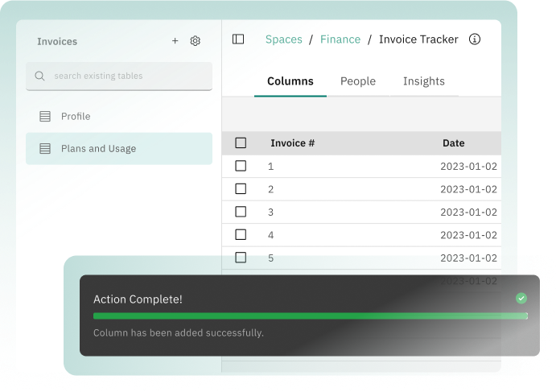The width and height of the screenshot is (556, 392).
Task: Click the date cell of invoice 2
Action: pyautogui.click(x=468, y=189)
